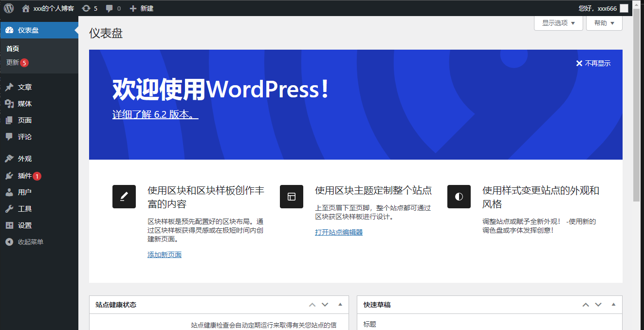
Task: Click xxx的个人博客 site name
Action: (54, 8)
